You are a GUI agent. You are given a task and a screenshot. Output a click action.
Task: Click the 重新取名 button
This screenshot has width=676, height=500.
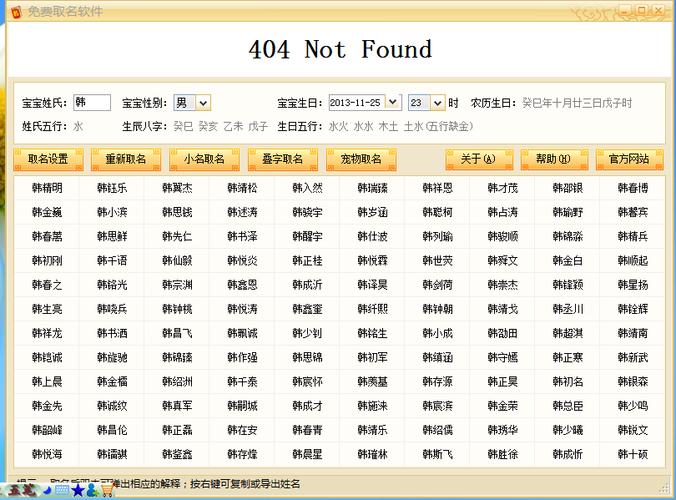[x=126, y=159]
